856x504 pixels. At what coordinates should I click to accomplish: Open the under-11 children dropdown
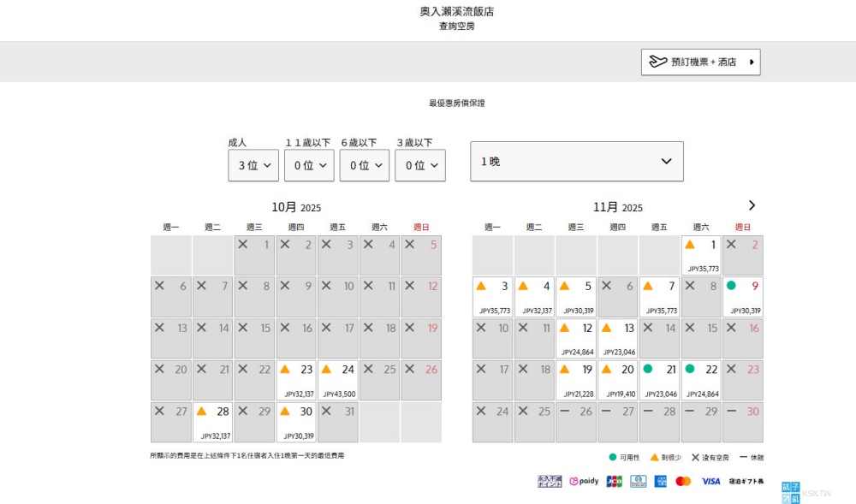point(309,165)
